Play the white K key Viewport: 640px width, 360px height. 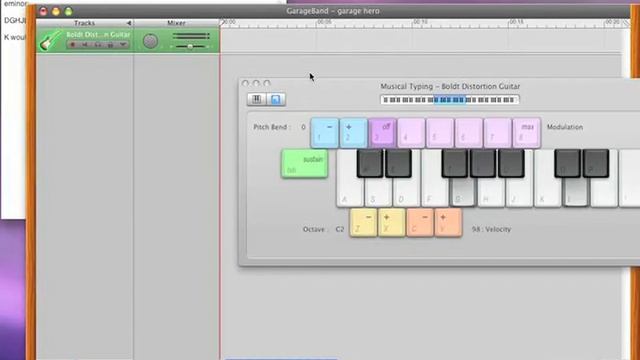pyautogui.click(x=546, y=193)
